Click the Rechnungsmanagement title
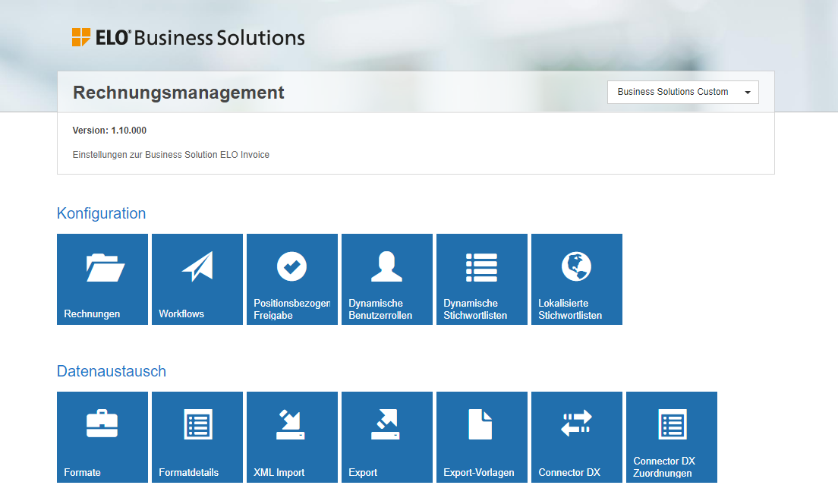This screenshot has width=838, height=504. (178, 93)
